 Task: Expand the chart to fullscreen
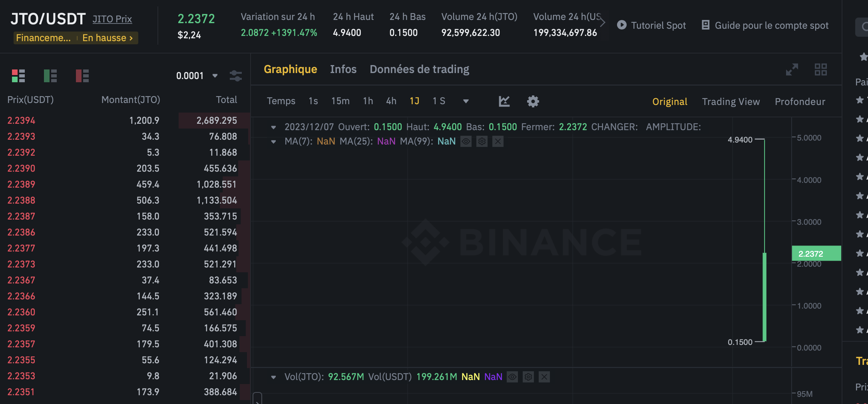[x=792, y=69]
